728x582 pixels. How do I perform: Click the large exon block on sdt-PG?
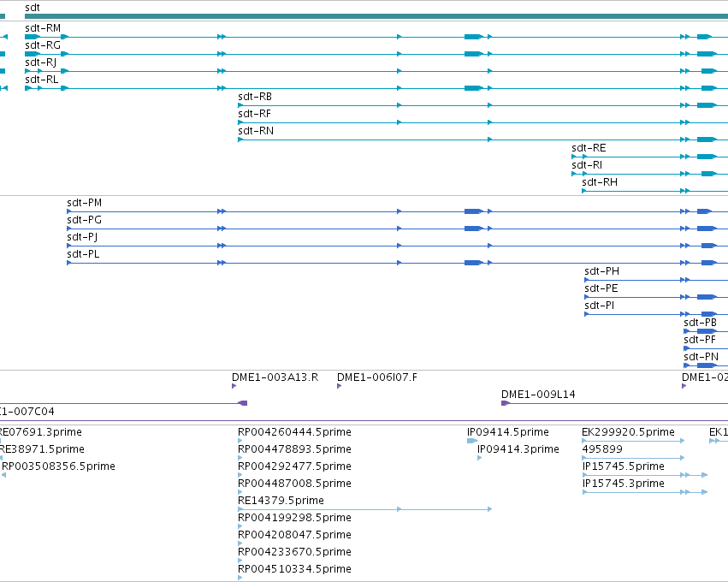tap(474, 229)
